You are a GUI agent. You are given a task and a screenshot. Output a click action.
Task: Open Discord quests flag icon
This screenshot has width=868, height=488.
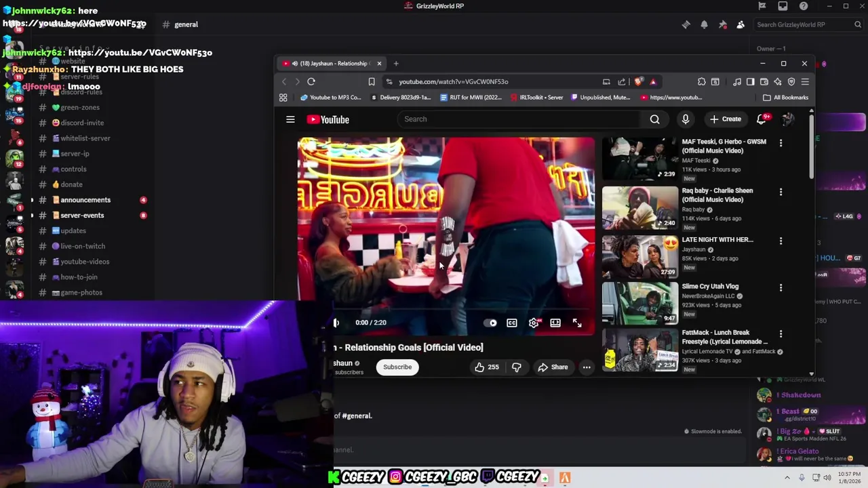point(762,6)
